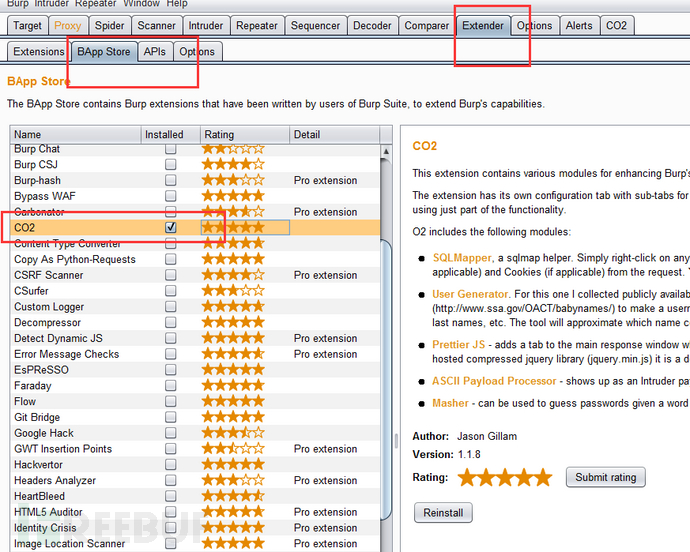Click Pro extension detail for Burp-hash
Image resolution: width=690 pixels, height=552 pixels.
click(325, 180)
